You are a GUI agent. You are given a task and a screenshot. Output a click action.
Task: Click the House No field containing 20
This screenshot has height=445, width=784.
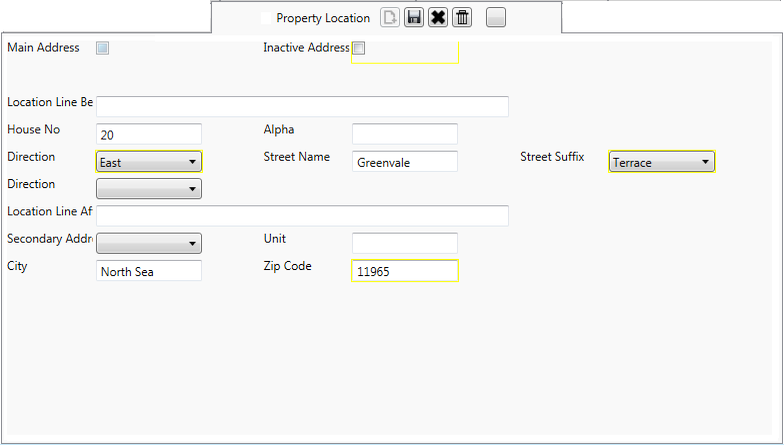(x=149, y=134)
